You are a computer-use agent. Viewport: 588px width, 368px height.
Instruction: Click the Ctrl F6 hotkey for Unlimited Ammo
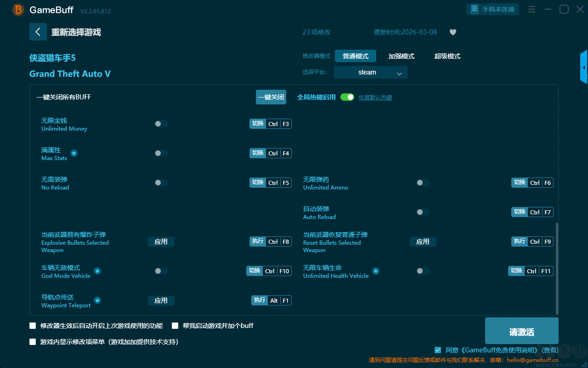click(x=532, y=183)
